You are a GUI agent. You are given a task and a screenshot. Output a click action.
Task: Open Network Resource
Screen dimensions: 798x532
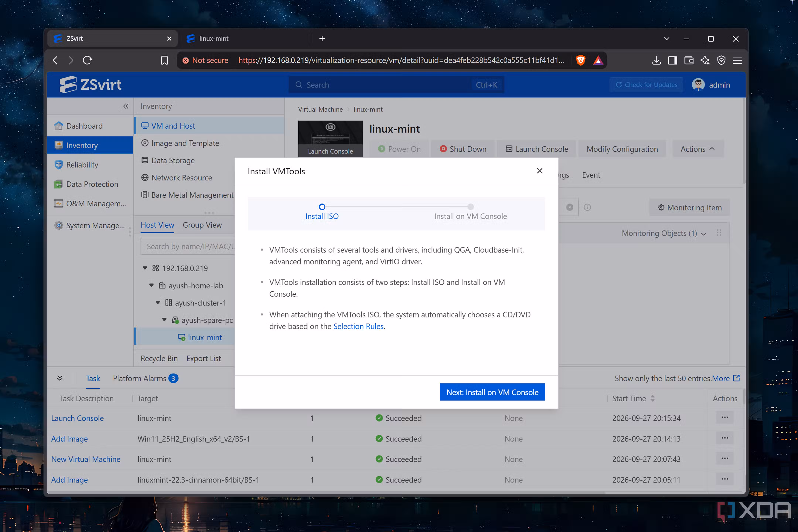pos(182,178)
